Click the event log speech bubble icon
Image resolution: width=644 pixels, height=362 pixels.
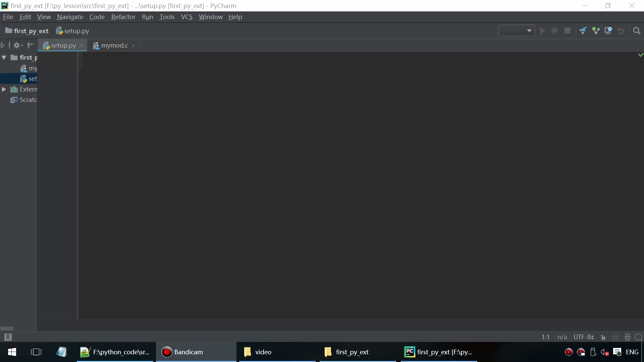click(x=639, y=337)
